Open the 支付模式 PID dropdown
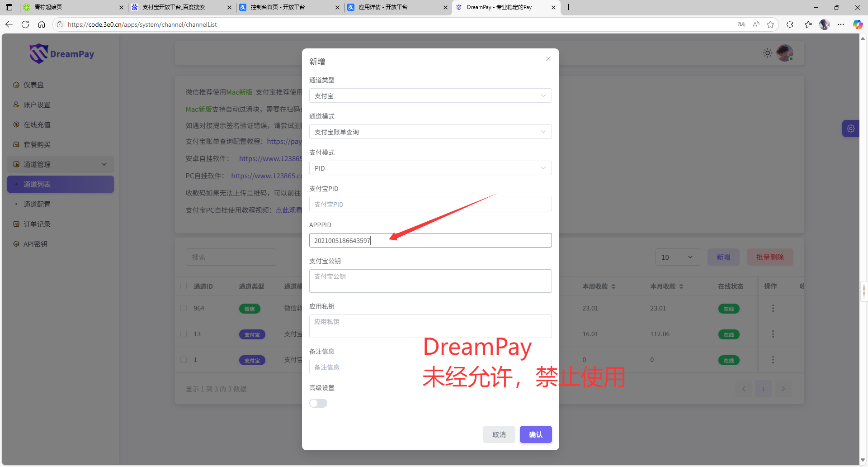 (x=430, y=168)
